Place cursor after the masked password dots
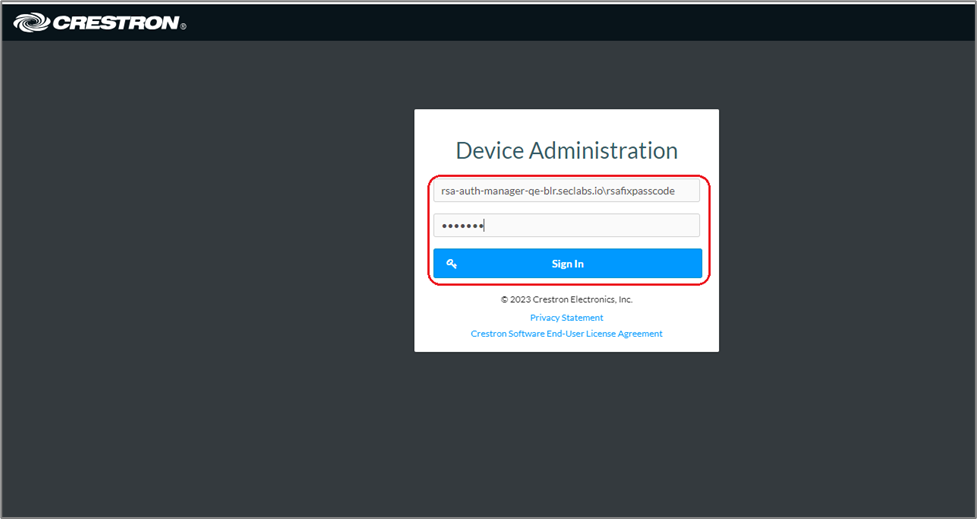 point(485,226)
